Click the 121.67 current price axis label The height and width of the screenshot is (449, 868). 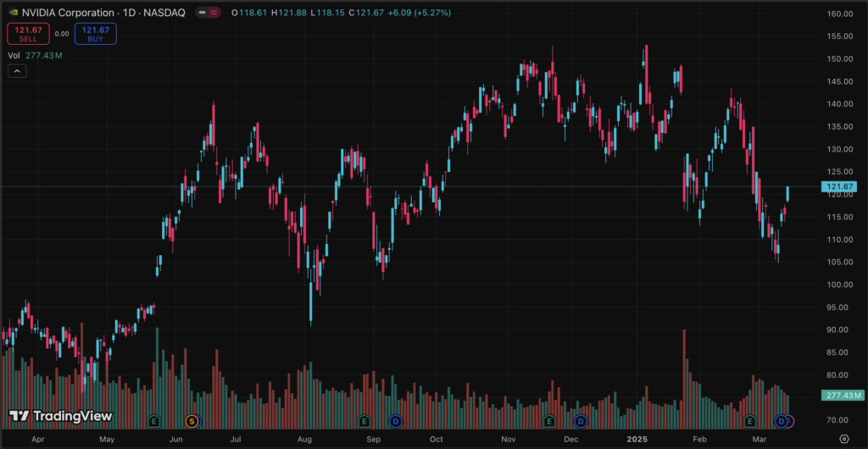click(839, 187)
